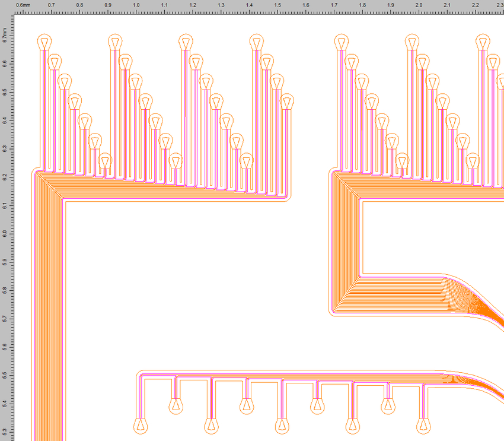Click the 1.5 mark on the horizontal ruler
The image size is (504, 441).
tap(277, 5)
